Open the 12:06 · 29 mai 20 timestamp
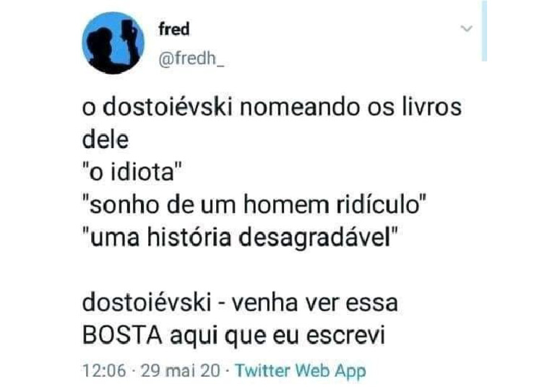Image resolution: width=555 pixels, height=392 pixels. 151,371
